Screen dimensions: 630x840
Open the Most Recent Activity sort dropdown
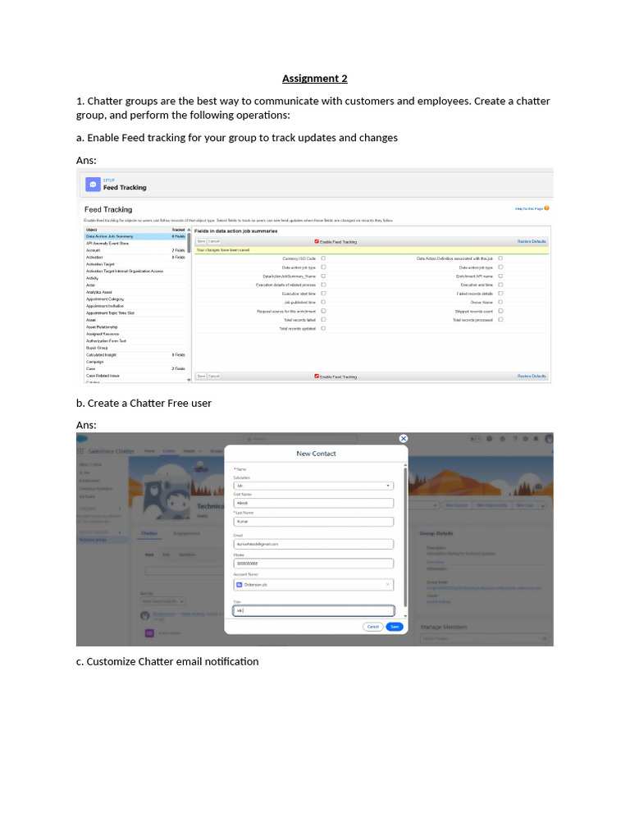click(163, 601)
